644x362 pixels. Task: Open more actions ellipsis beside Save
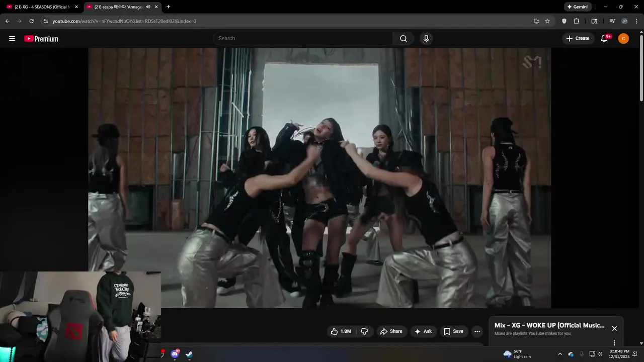(x=477, y=331)
